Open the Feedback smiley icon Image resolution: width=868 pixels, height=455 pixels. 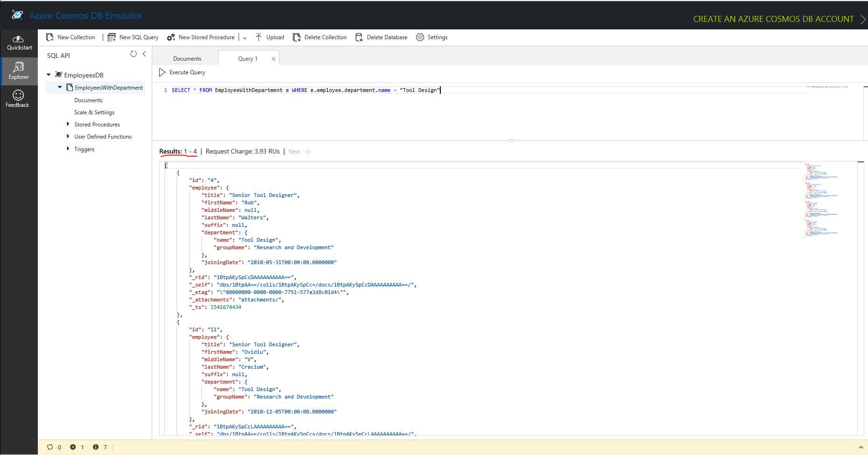(x=18, y=95)
